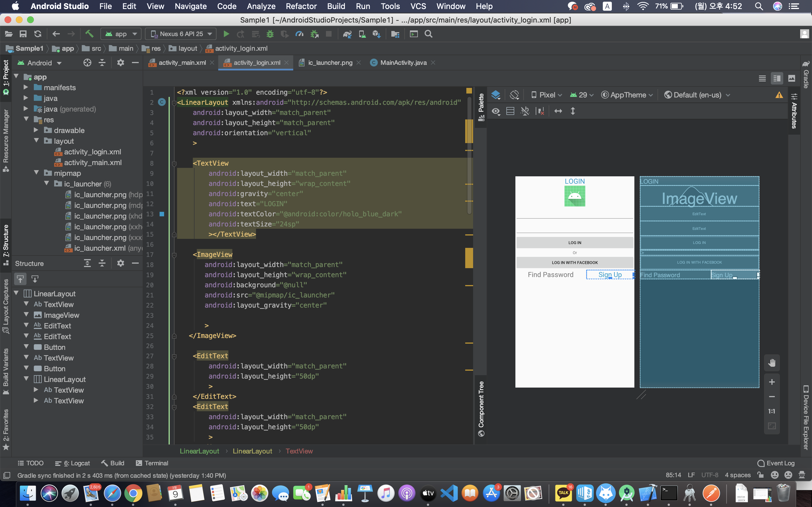Zoom in using the plus icon
812x507 pixels.
[772, 382]
